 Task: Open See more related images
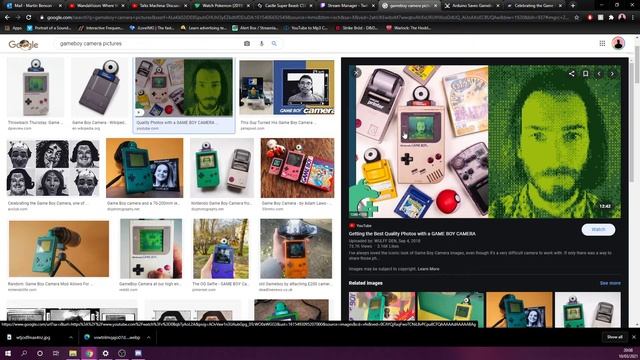(x=610, y=283)
